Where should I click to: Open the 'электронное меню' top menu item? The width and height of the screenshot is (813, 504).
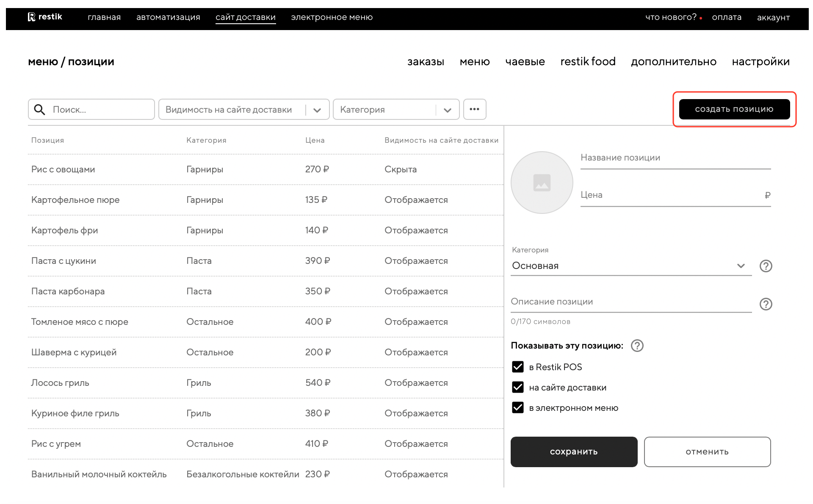(332, 17)
